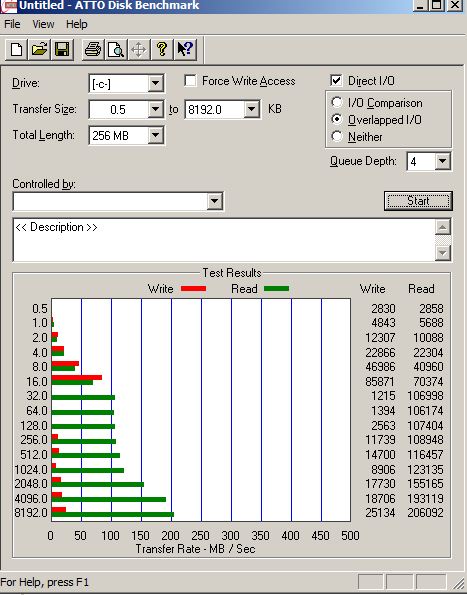Click the write value 46986
The height and width of the screenshot is (595, 467).
[380, 367]
